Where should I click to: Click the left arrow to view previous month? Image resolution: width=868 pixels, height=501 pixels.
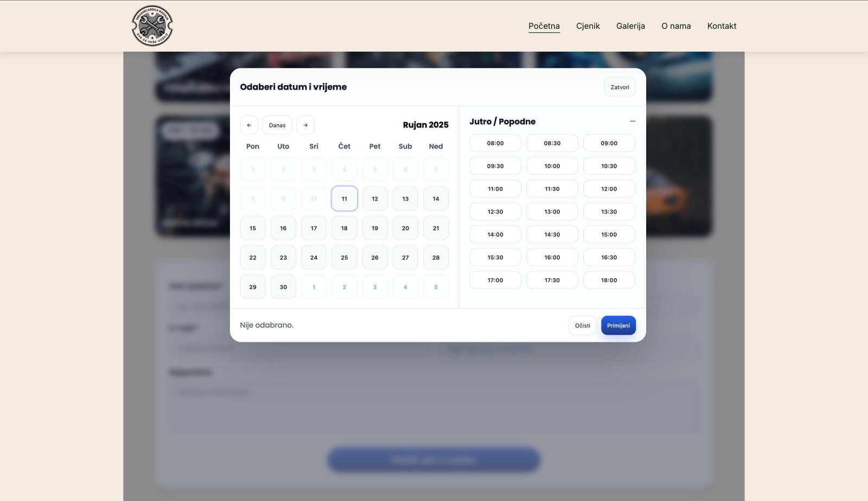coord(249,125)
